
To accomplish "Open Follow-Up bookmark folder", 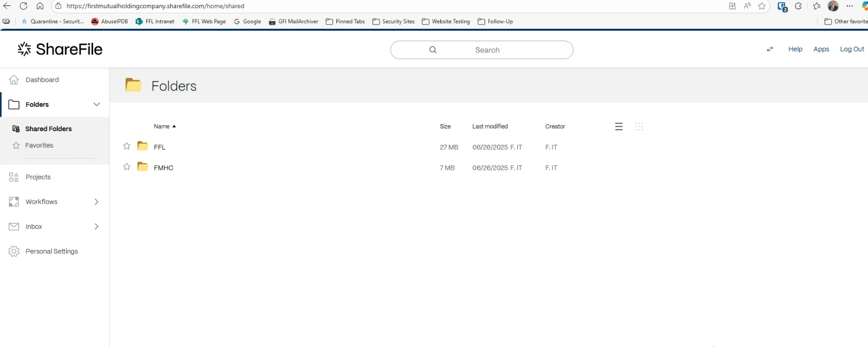I will tap(495, 22).
